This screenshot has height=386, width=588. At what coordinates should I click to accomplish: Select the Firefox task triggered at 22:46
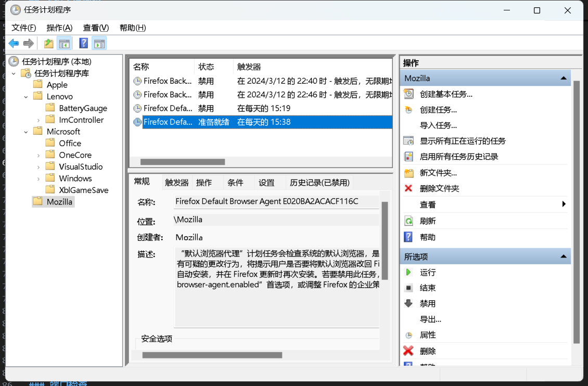coord(262,95)
